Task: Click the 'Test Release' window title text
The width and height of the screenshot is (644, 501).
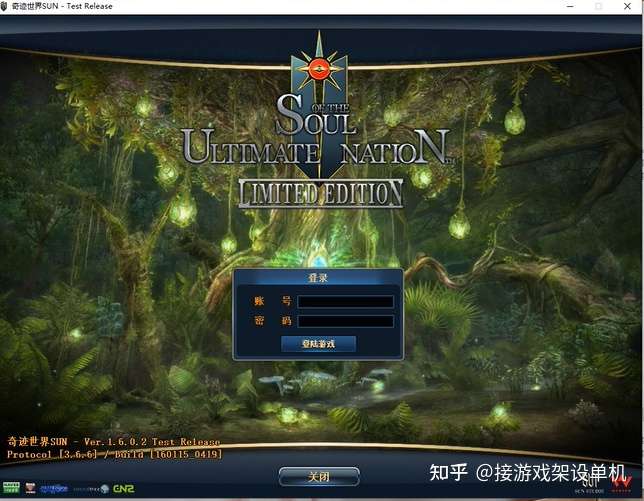Action: pyautogui.click(x=90, y=6)
